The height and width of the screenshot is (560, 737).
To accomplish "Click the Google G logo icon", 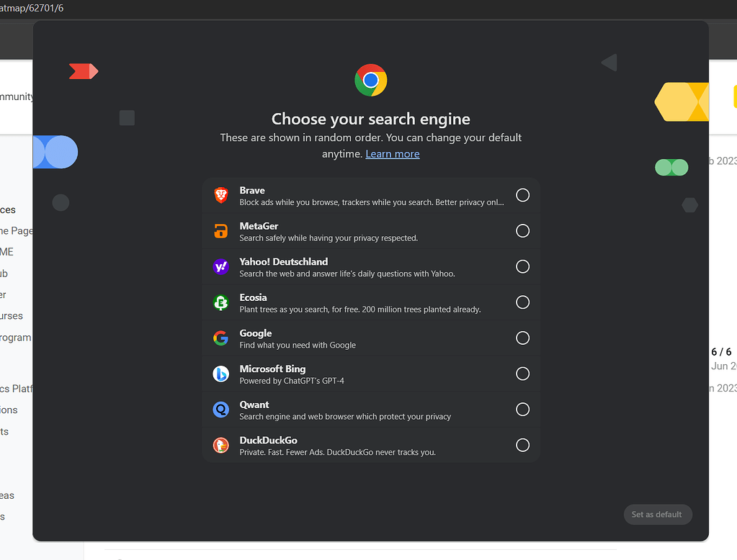I will (x=220, y=338).
